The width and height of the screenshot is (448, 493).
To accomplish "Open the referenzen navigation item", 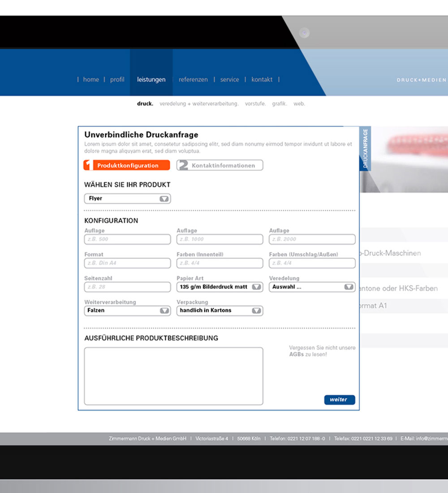I will pyautogui.click(x=193, y=79).
